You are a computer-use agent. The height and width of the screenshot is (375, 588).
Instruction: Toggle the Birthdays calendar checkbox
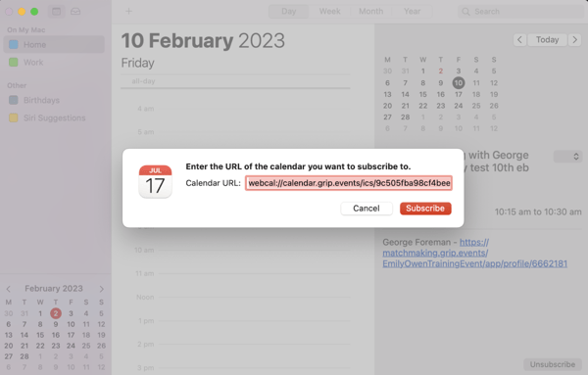(x=14, y=100)
